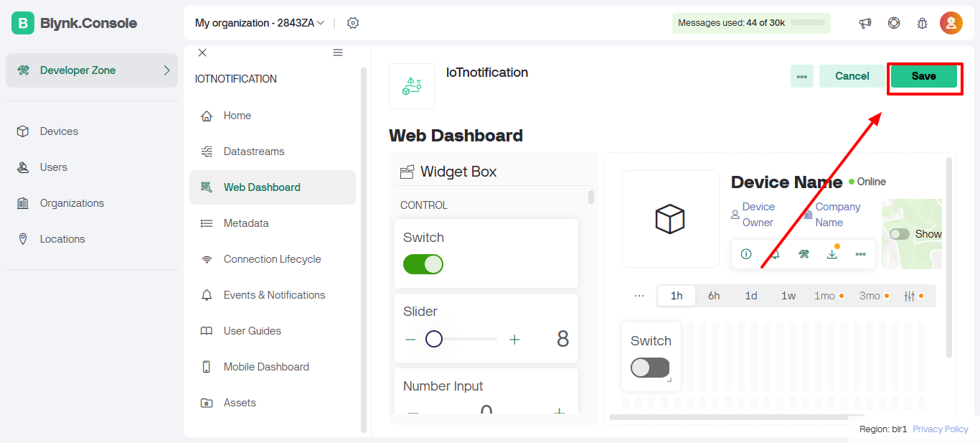The image size is (980, 443).
Task: Open the help lifebuoy icon
Action: point(894,23)
